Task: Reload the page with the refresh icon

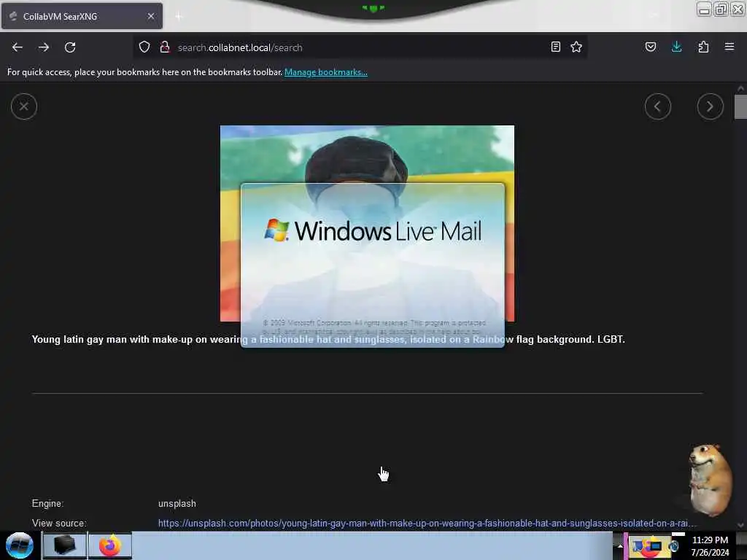Action: [x=70, y=47]
